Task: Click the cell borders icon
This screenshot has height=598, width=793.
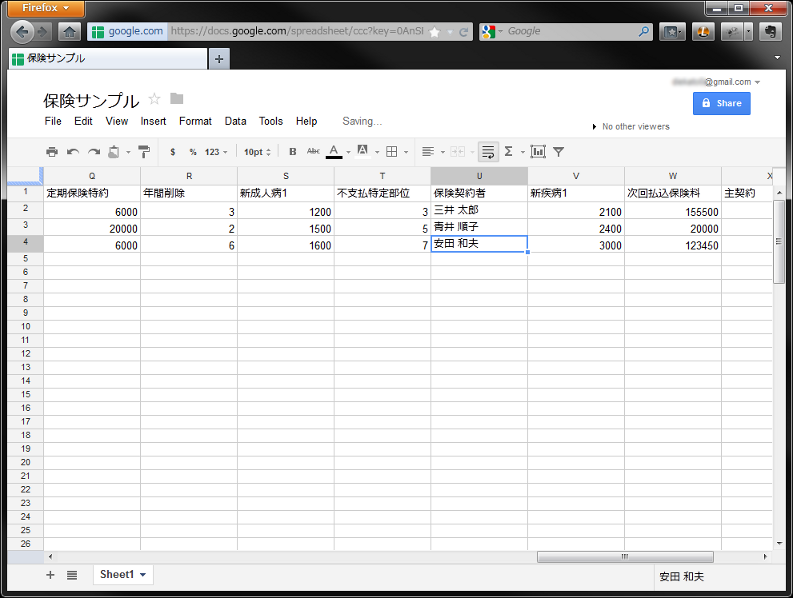Action: point(391,152)
